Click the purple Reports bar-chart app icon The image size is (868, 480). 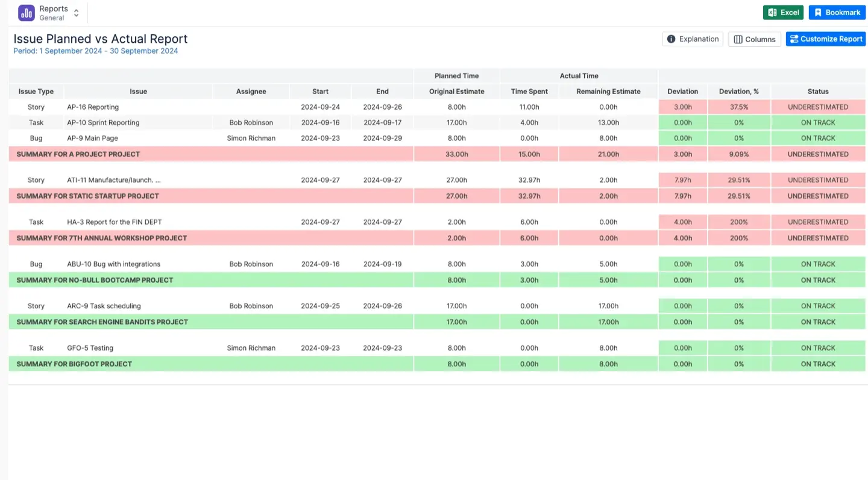coord(26,12)
